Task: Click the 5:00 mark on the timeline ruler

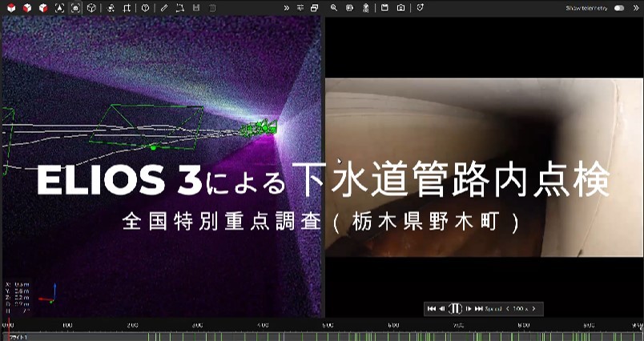Action: [x=328, y=326]
